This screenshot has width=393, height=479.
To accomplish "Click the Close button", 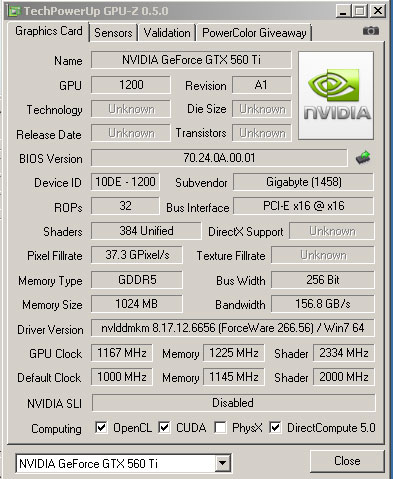I will click(x=347, y=461).
